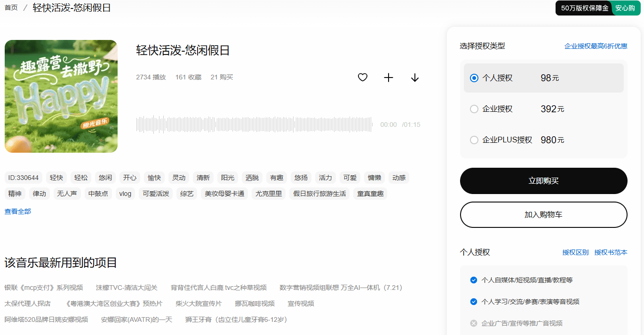Click the 可爱 tag
The image size is (644, 335).
(350, 178)
